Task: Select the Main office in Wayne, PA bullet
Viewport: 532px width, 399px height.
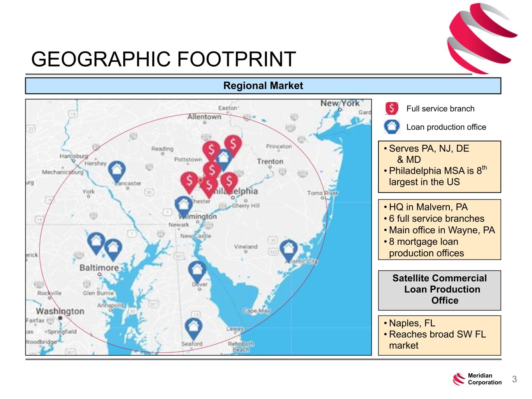Action: click(439, 230)
